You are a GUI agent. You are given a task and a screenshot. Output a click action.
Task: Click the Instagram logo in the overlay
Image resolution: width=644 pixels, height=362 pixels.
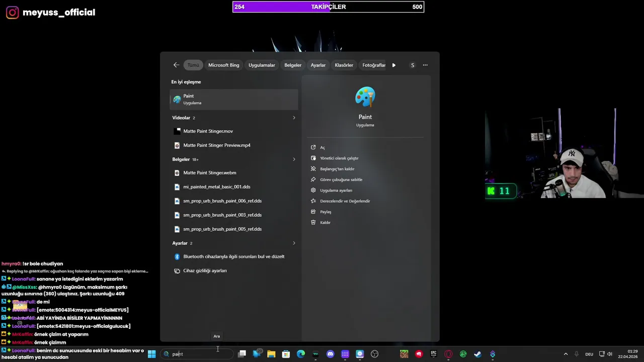pyautogui.click(x=12, y=12)
